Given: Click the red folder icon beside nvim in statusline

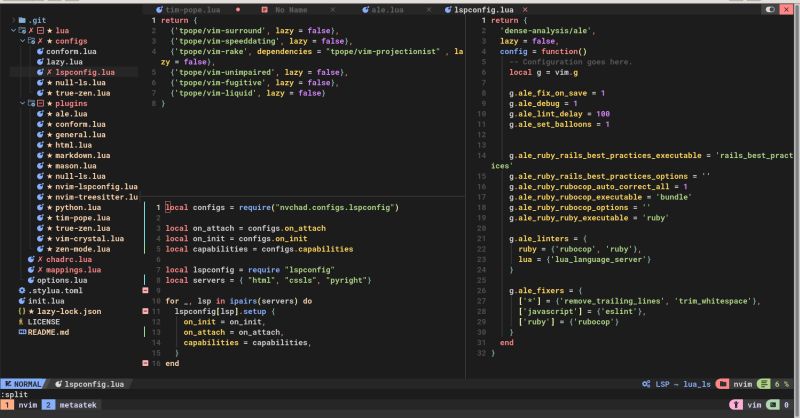Looking at the screenshot, I should (722, 384).
